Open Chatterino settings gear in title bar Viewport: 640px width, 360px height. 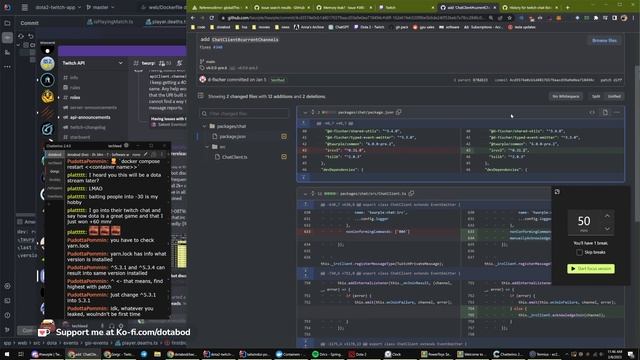[x=126, y=145]
